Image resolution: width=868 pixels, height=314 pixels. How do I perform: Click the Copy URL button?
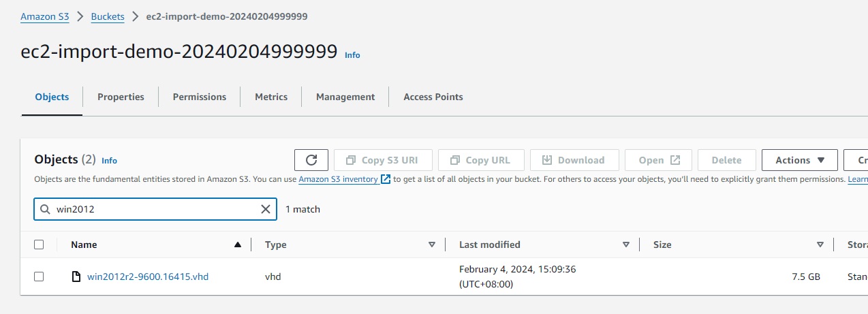pos(480,160)
